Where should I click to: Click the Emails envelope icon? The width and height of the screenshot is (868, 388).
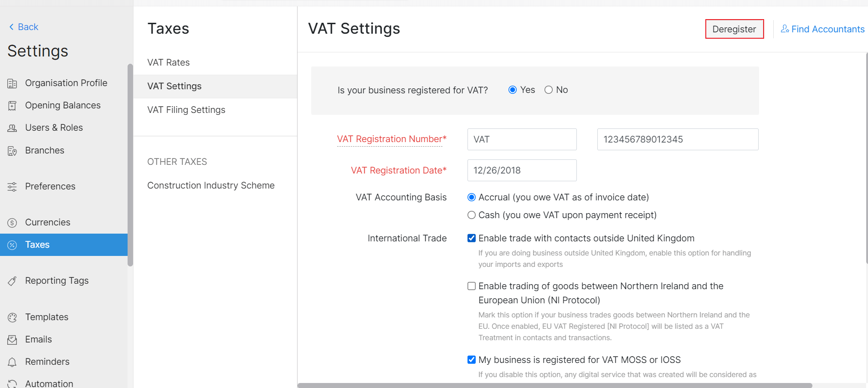(x=13, y=339)
